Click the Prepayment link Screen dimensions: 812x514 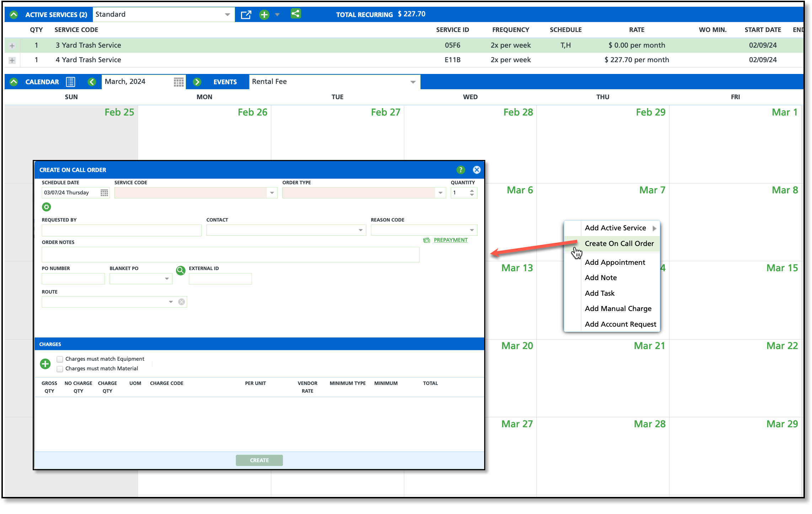click(x=450, y=240)
